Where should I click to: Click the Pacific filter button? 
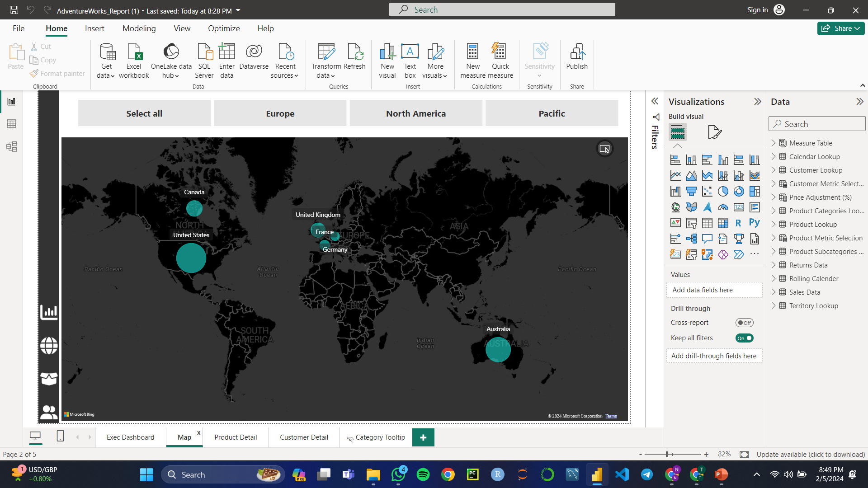[552, 113]
